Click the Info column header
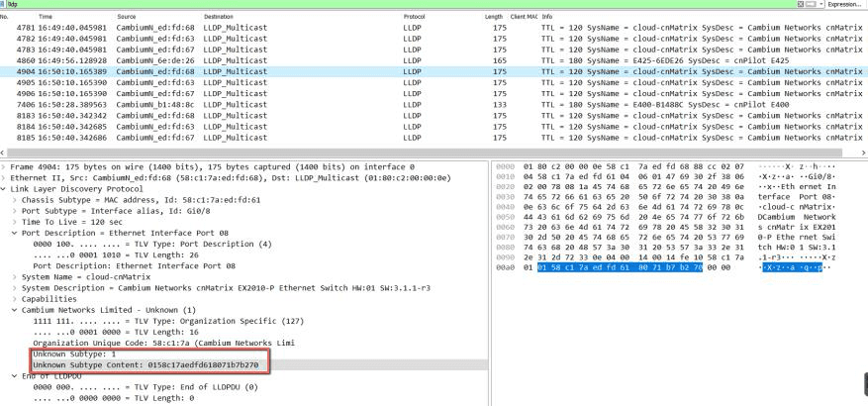868x406 pixels. click(547, 17)
